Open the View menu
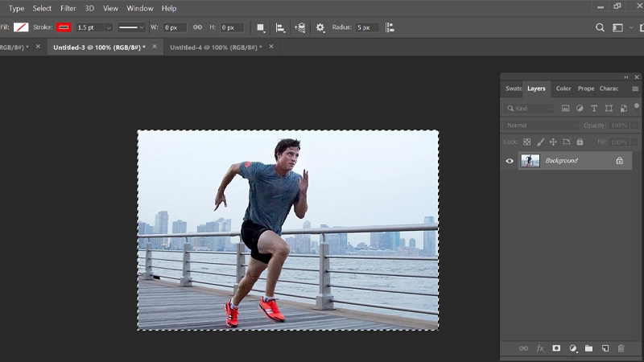Image resolution: width=644 pixels, height=362 pixels. pyautogui.click(x=110, y=8)
